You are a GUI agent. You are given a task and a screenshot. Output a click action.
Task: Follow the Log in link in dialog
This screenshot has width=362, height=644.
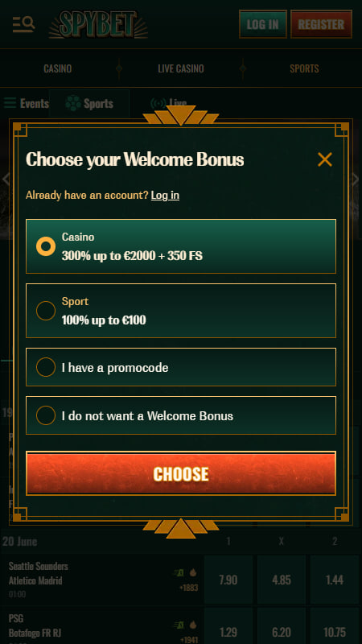click(165, 195)
